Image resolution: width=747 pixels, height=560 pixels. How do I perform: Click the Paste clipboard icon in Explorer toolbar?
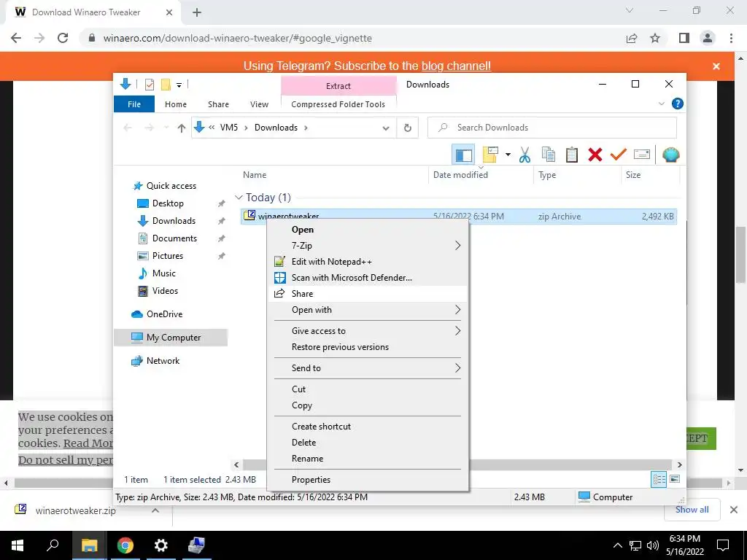tap(572, 155)
